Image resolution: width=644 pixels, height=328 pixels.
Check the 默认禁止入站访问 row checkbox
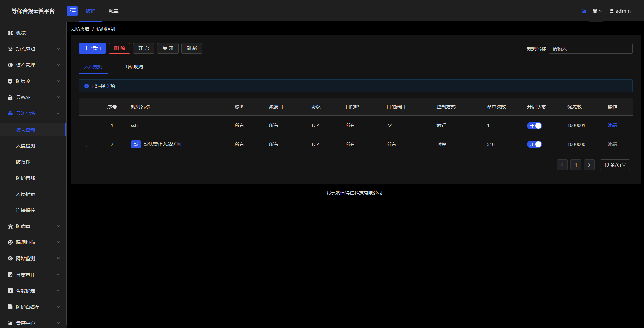[x=89, y=144]
